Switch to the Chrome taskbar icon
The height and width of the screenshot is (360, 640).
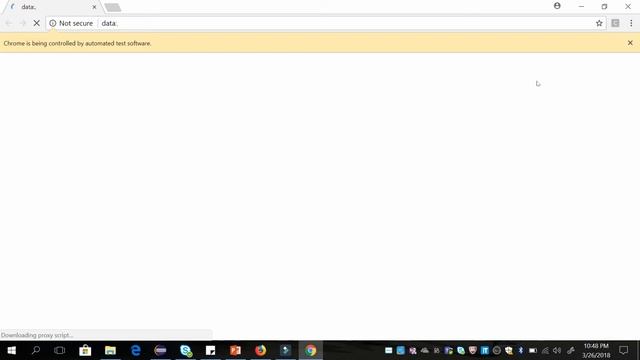[311, 350]
